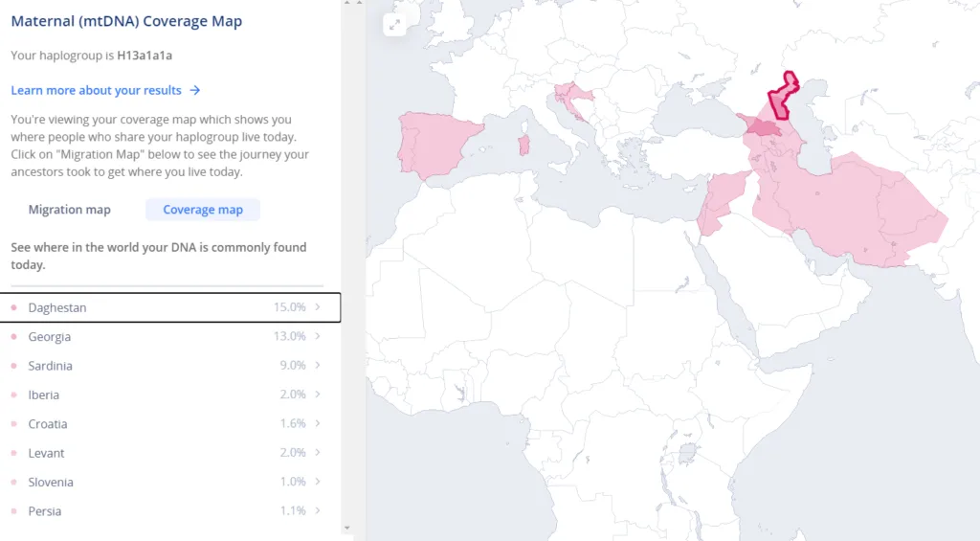Click the pink dot beside Croatia
980x541 pixels.
coord(13,424)
